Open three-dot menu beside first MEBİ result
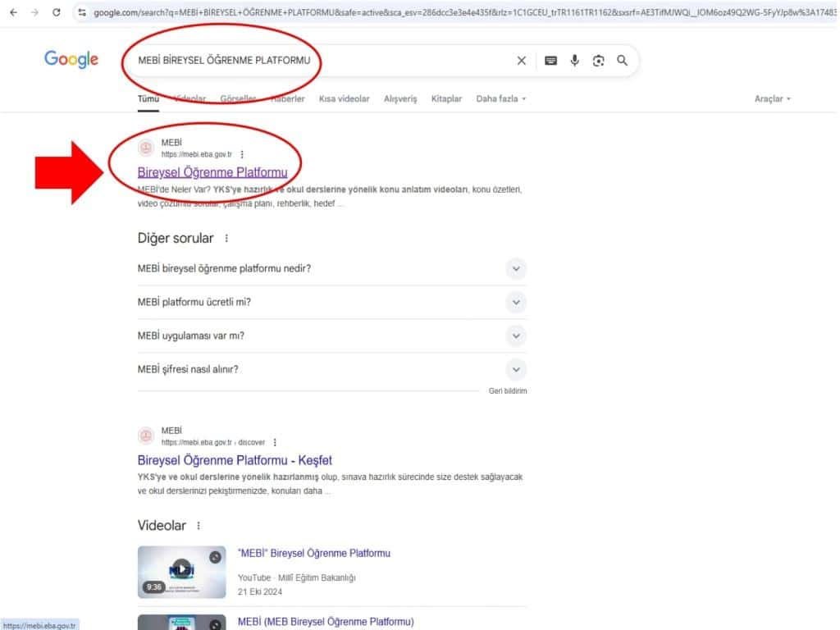 [x=242, y=154]
